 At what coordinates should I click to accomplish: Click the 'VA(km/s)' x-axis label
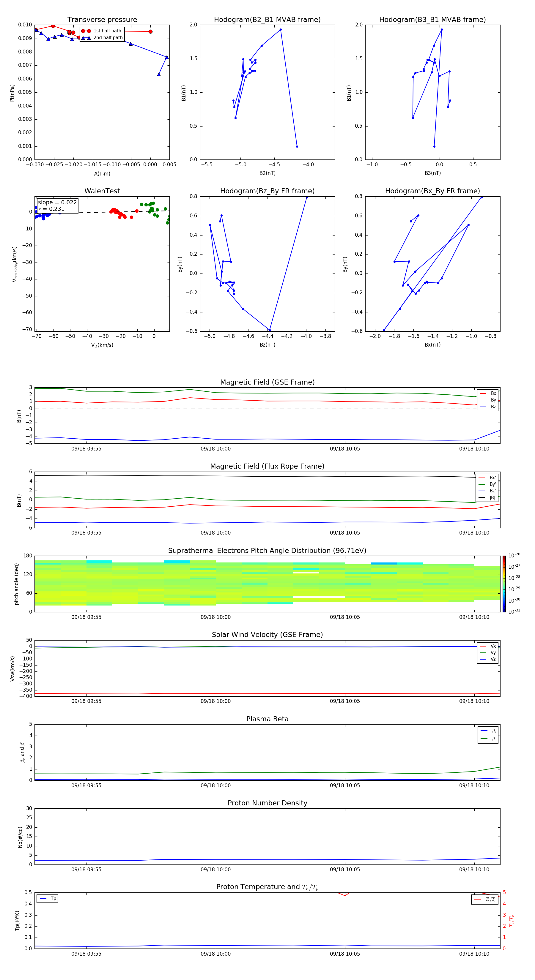pos(102,345)
